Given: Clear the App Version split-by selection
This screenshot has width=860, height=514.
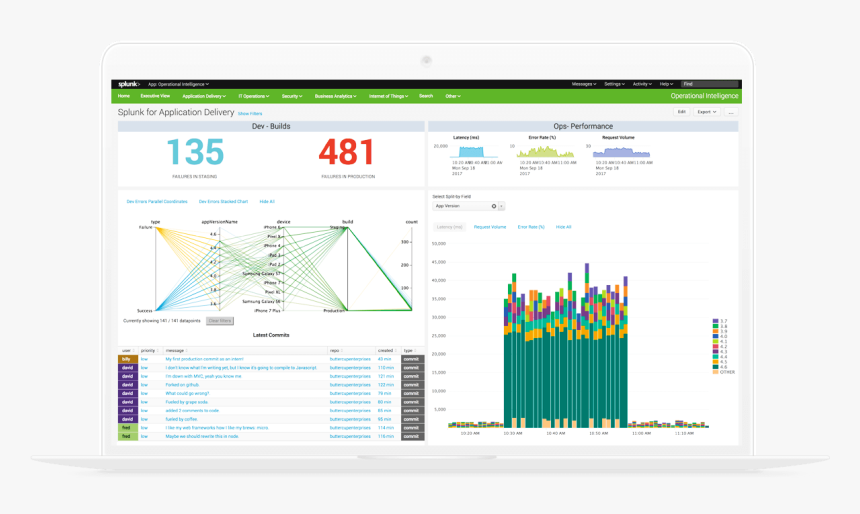Looking at the screenshot, I should click(494, 207).
